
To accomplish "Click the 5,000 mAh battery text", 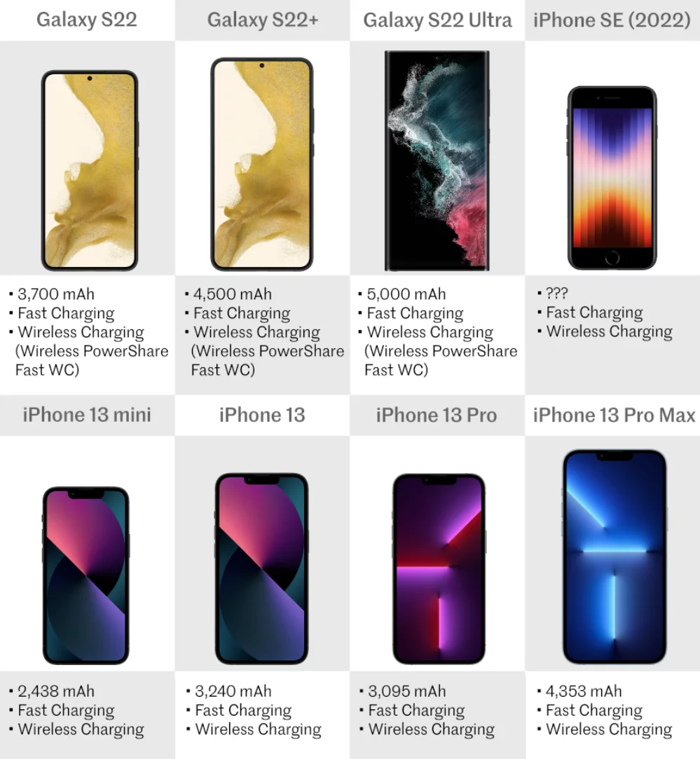I will coord(406,294).
